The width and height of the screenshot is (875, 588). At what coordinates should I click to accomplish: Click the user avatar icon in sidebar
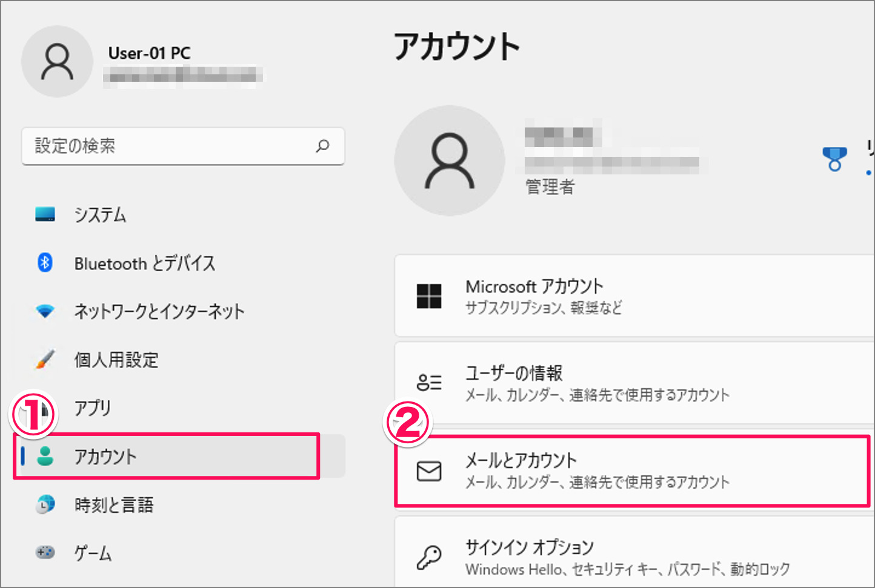pos(57,61)
